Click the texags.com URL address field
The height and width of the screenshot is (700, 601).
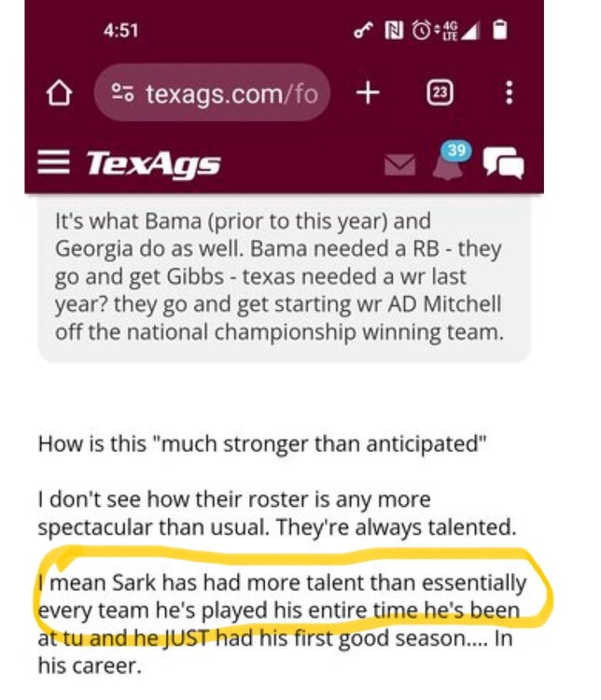(231, 94)
